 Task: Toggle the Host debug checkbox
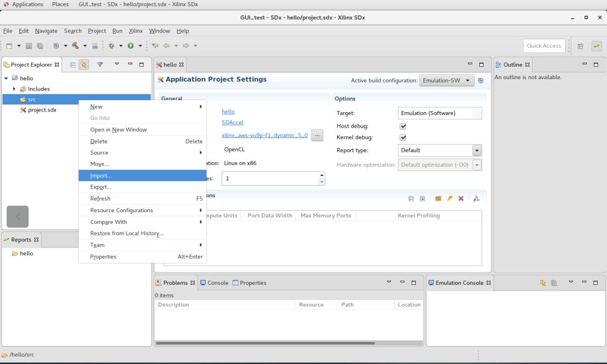click(403, 126)
